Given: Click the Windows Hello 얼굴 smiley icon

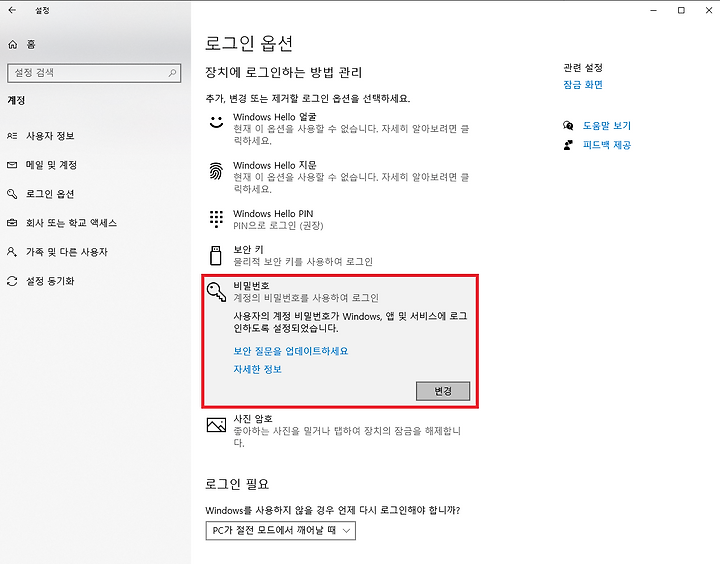Looking at the screenshot, I should tap(216, 122).
